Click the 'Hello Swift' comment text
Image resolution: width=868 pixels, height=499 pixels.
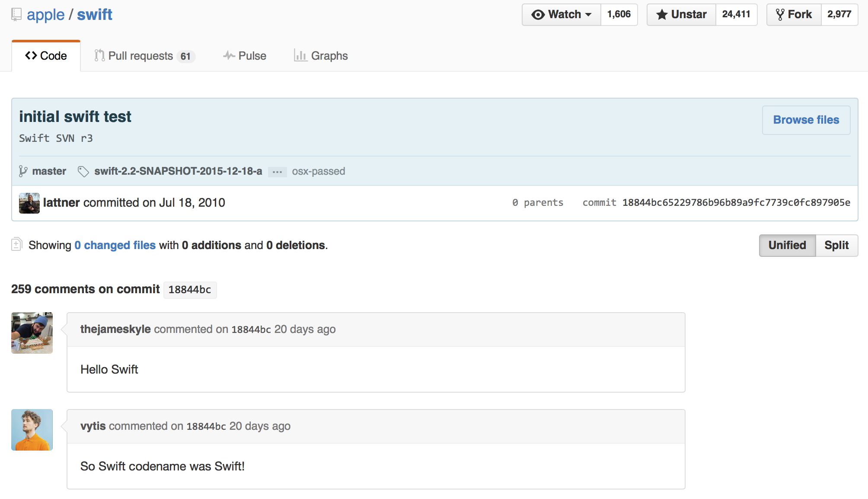[109, 369]
